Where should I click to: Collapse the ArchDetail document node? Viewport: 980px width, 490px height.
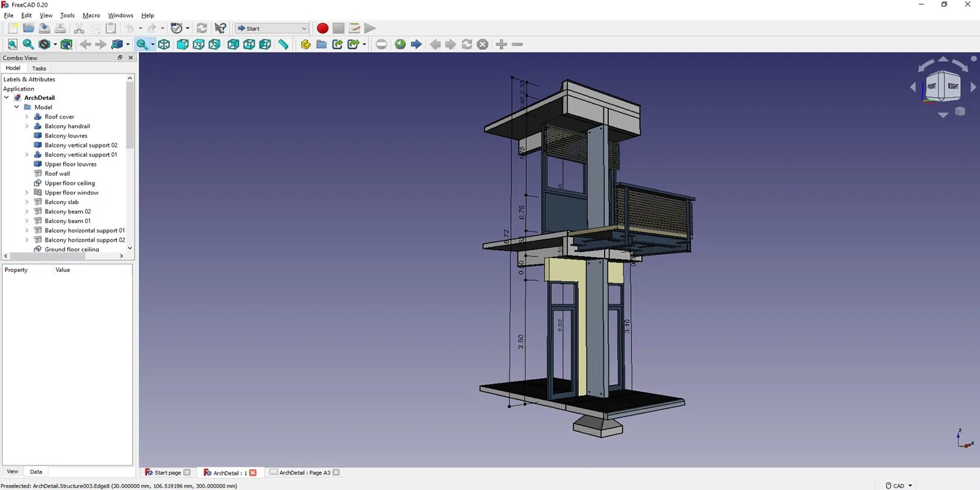tap(7, 97)
